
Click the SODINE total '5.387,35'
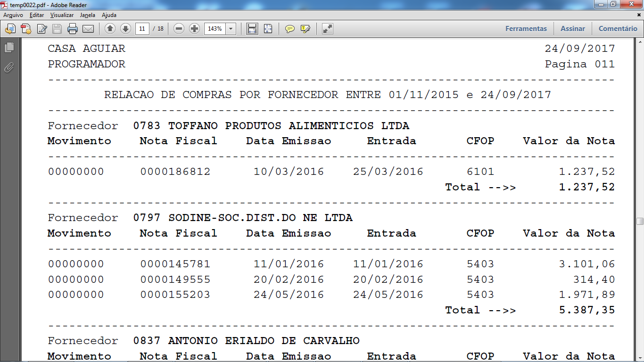[x=587, y=310]
